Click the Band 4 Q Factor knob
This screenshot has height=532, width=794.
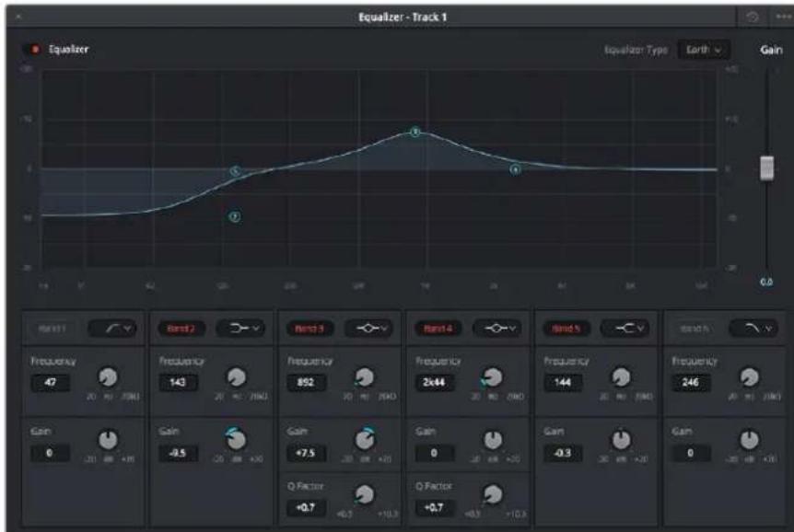pyautogui.click(x=492, y=494)
